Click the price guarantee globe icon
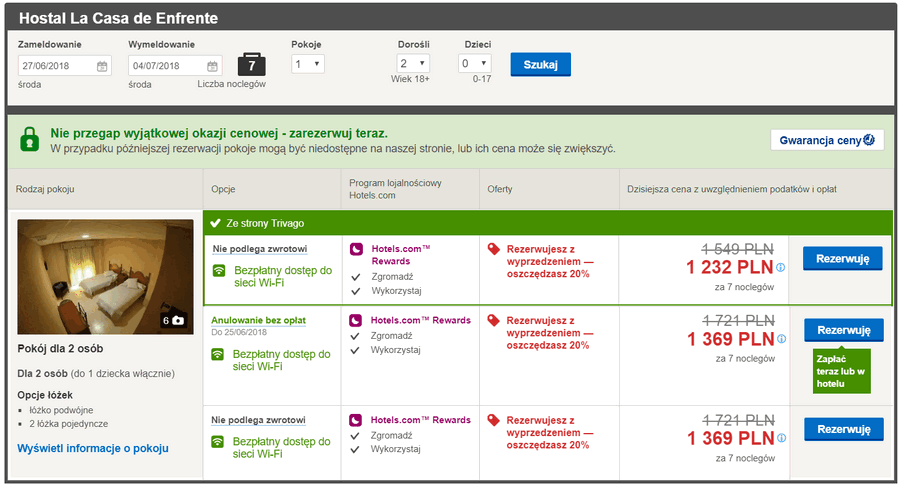This screenshot has height=488, width=900. coord(869,140)
